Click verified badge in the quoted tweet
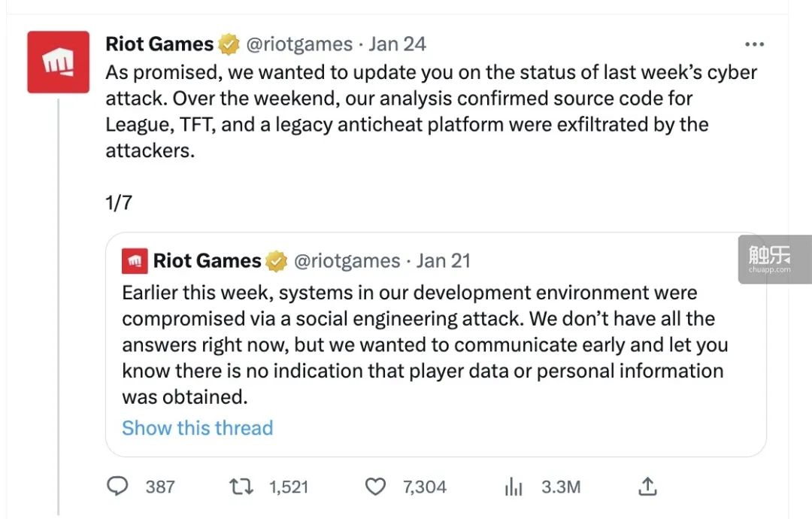 pos(276,261)
